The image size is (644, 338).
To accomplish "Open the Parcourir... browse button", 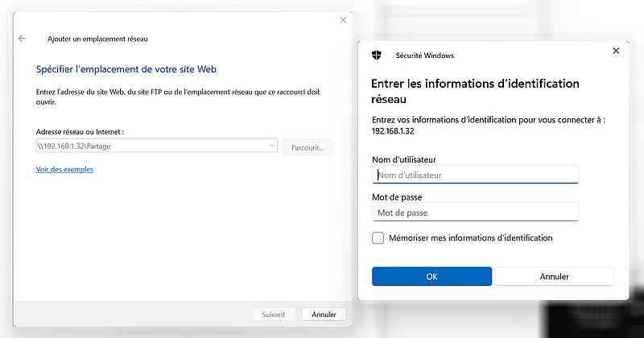I will [308, 147].
